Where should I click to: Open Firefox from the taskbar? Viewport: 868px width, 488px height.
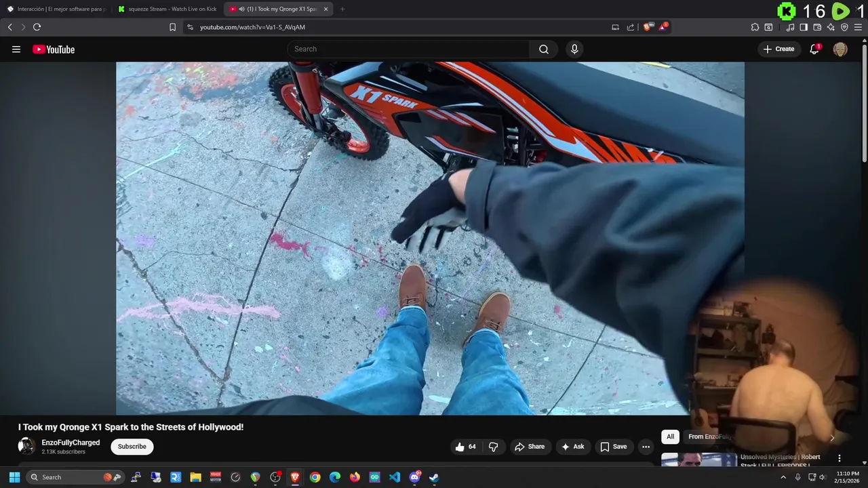point(355,477)
